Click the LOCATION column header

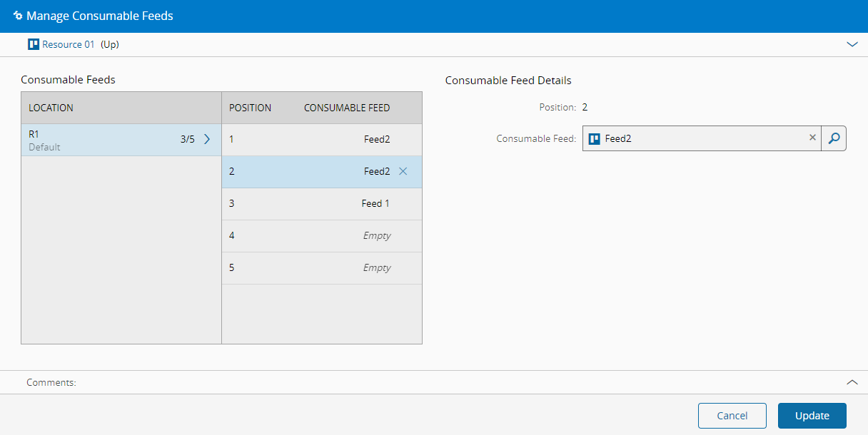coord(51,108)
